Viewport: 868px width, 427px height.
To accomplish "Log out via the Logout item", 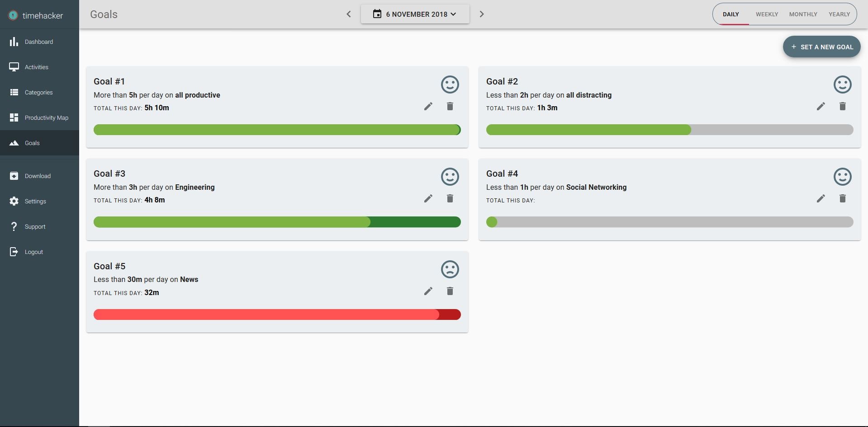I will pyautogui.click(x=39, y=252).
